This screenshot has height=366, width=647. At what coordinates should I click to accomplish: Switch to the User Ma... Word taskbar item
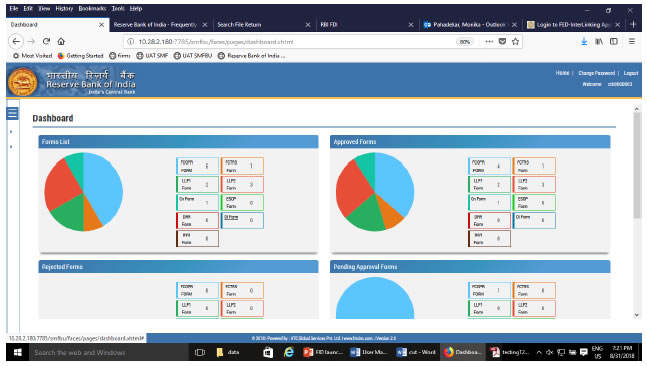pyautogui.click(x=368, y=352)
